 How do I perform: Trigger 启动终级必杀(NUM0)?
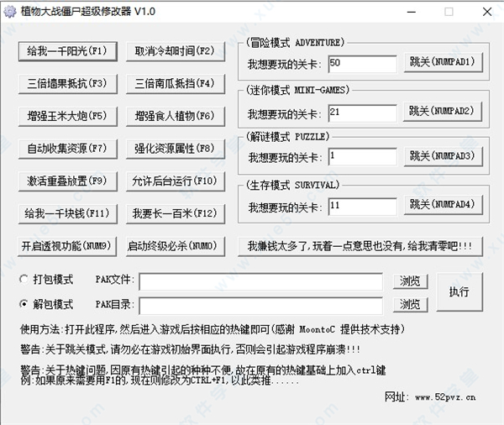(x=176, y=246)
